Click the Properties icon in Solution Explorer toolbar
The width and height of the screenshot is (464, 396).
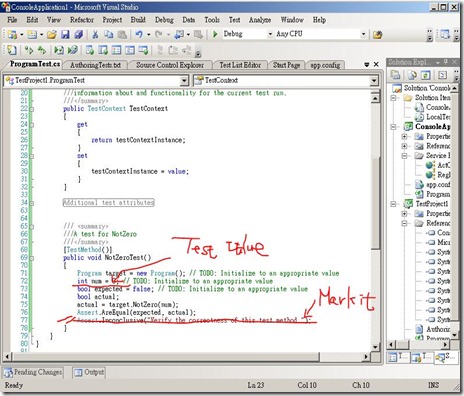coord(395,75)
